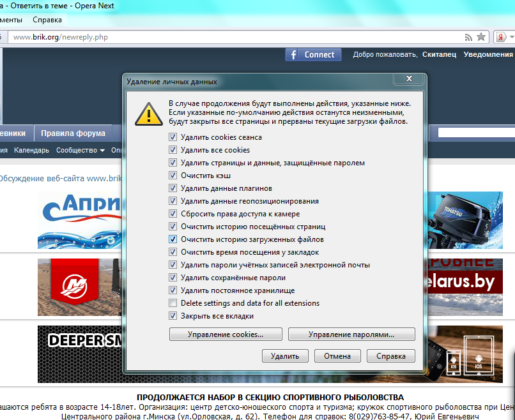Enable 'Delete settings and data for all extensions'
The width and height of the screenshot is (515, 420).
pos(173,303)
